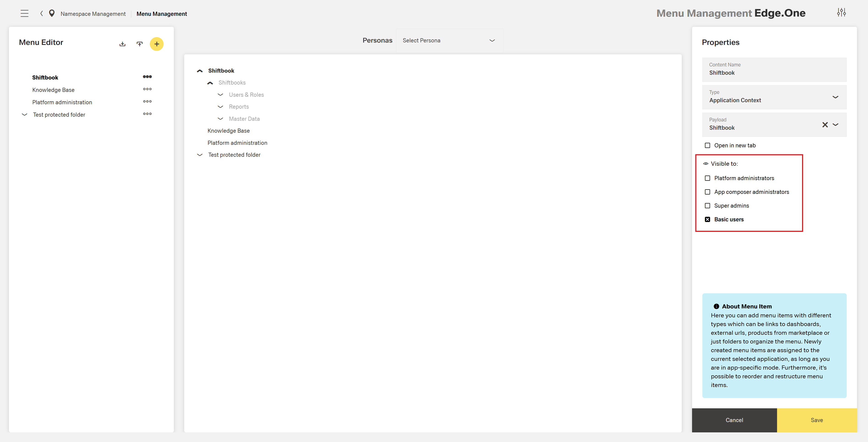The width and height of the screenshot is (868, 442).
Task: Click the Namespace Management breadcrumb
Action: pos(93,14)
